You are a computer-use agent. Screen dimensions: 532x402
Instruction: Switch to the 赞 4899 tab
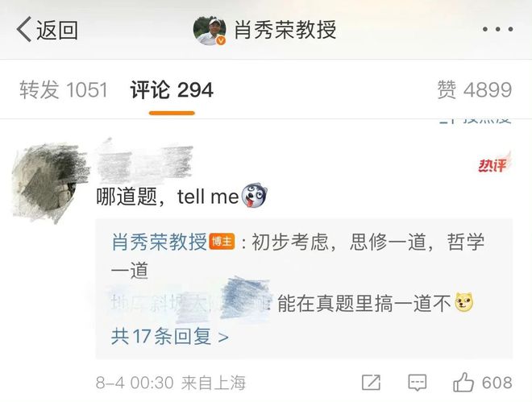475,90
